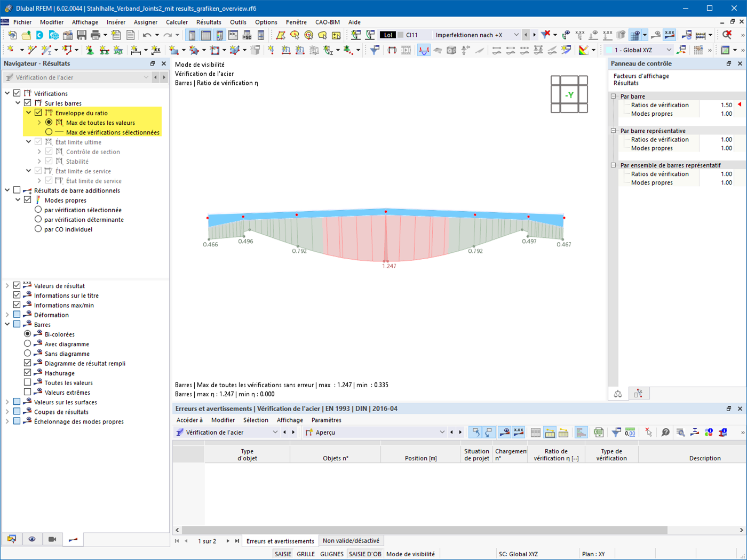Select par CO individuel radio option
747x560 pixels.
(38, 229)
